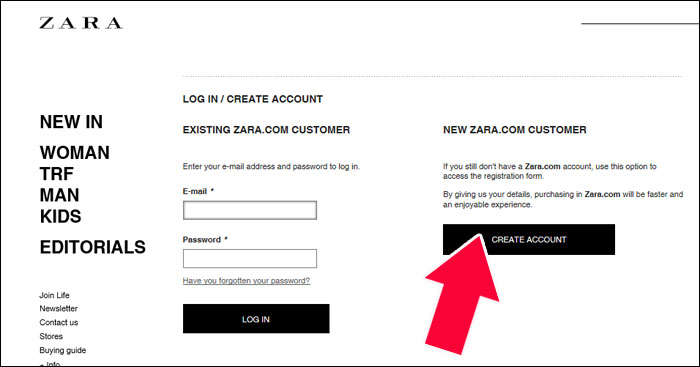Click the CREATE ACCOUNT button
This screenshot has width=700, height=367.
tap(529, 240)
